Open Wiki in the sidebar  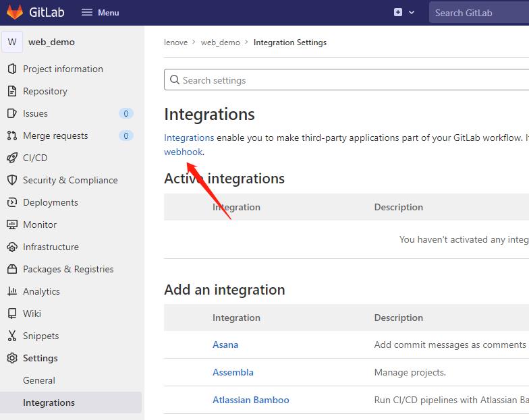pos(32,313)
